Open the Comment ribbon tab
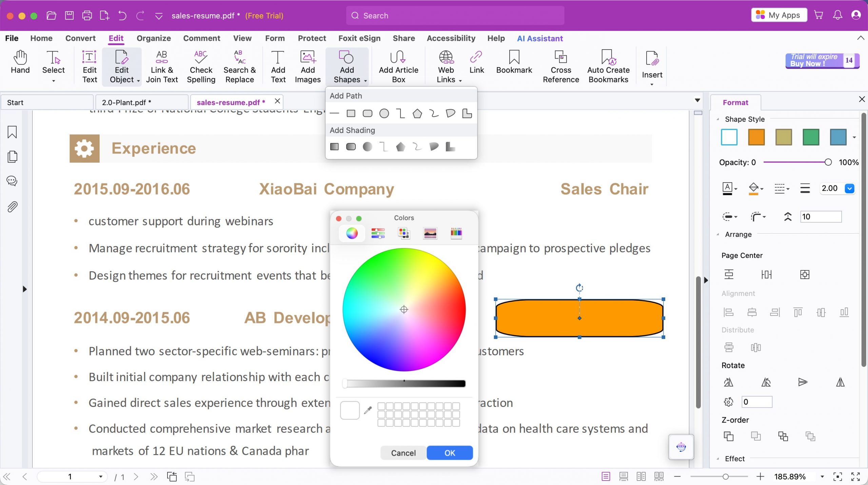 [x=202, y=38]
